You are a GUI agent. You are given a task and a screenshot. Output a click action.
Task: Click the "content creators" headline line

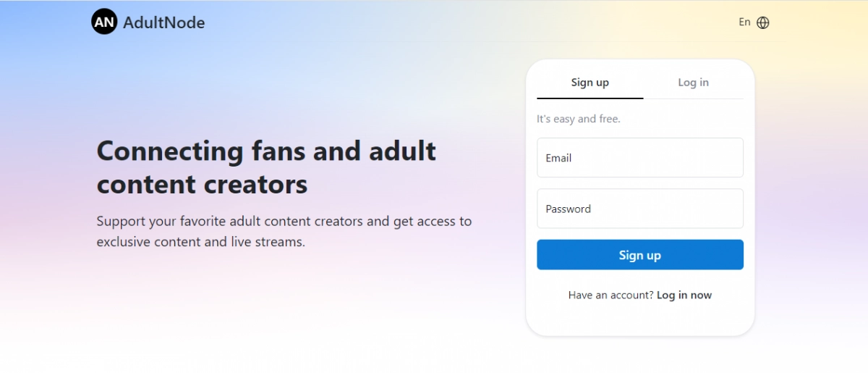(x=202, y=185)
